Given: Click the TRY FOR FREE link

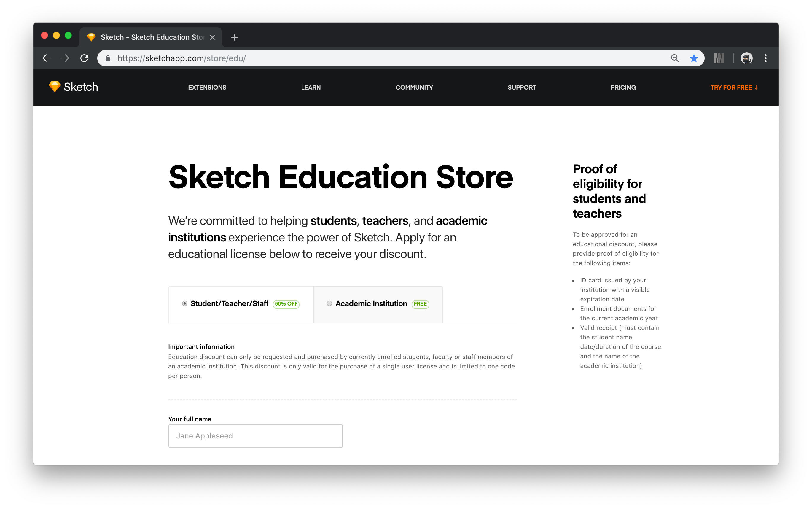Looking at the screenshot, I should pos(735,87).
